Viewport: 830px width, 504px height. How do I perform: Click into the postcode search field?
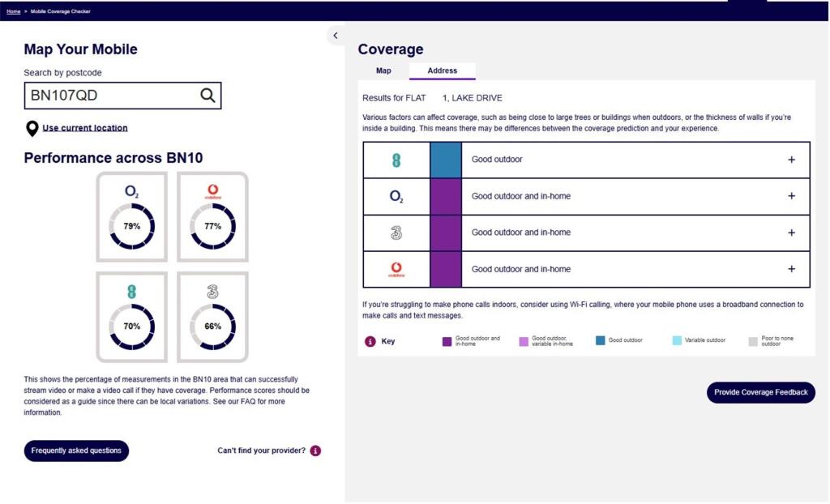tap(109, 96)
